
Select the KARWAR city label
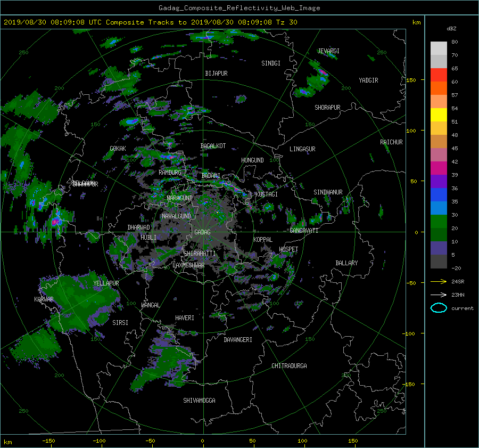pyautogui.click(x=44, y=299)
